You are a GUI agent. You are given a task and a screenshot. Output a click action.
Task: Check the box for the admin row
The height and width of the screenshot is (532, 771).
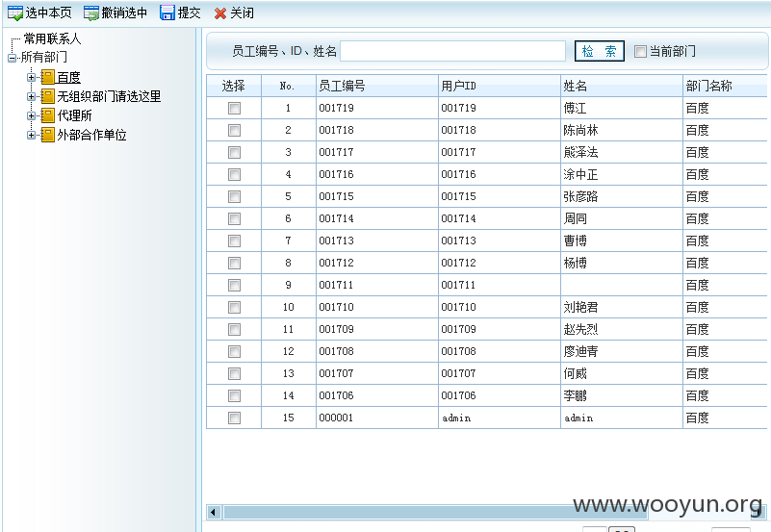tap(234, 418)
